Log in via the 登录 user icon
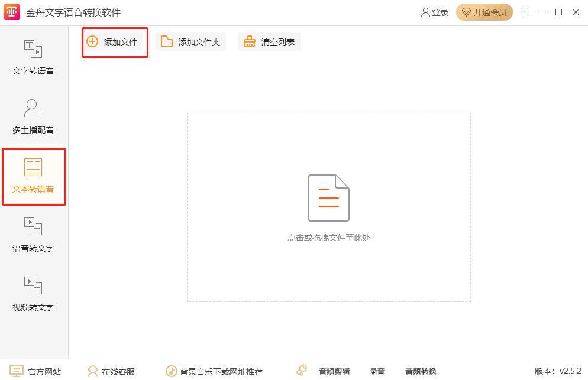Image resolution: width=588 pixels, height=380 pixels. 425,12
